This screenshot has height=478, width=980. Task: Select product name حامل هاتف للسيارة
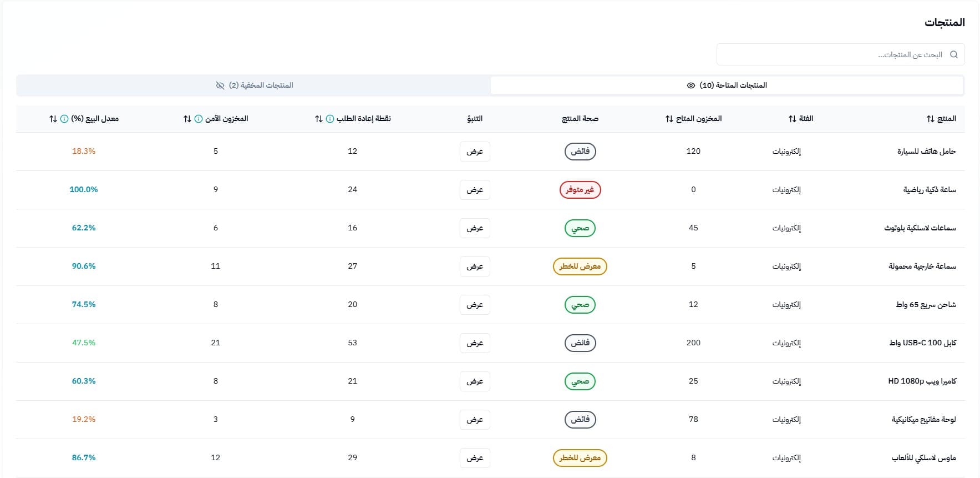tap(927, 152)
